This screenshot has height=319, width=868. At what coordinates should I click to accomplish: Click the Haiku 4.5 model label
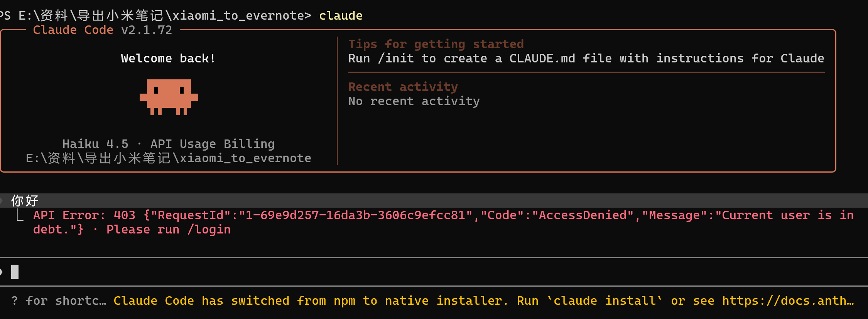coord(95,144)
